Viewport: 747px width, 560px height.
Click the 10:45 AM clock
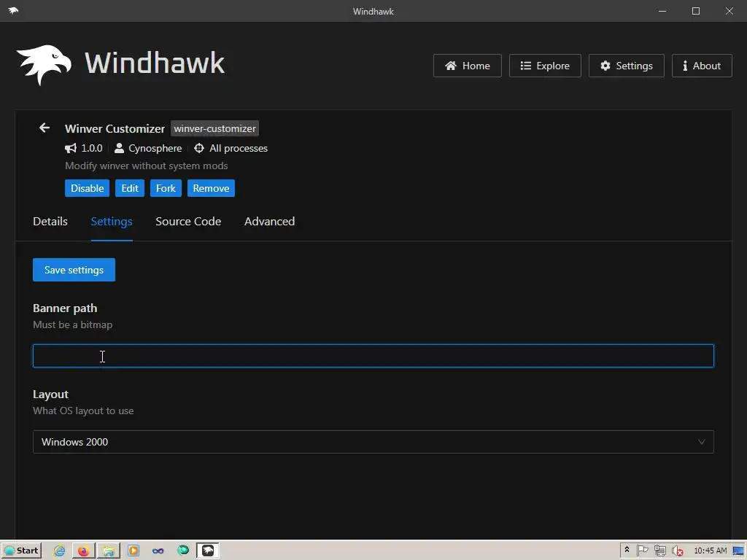pyautogui.click(x=711, y=551)
